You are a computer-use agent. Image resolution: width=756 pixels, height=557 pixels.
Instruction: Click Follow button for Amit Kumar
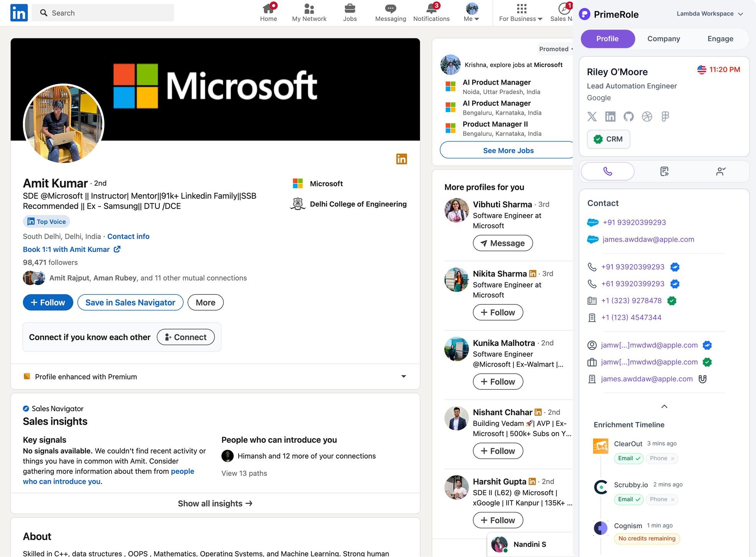(x=48, y=303)
